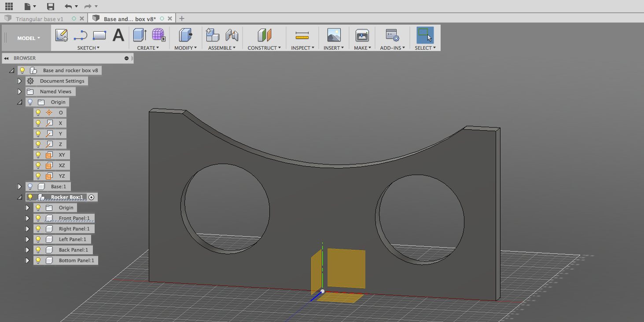
Task: Switch to Triangular base v1 tab
Action: click(40, 19)
